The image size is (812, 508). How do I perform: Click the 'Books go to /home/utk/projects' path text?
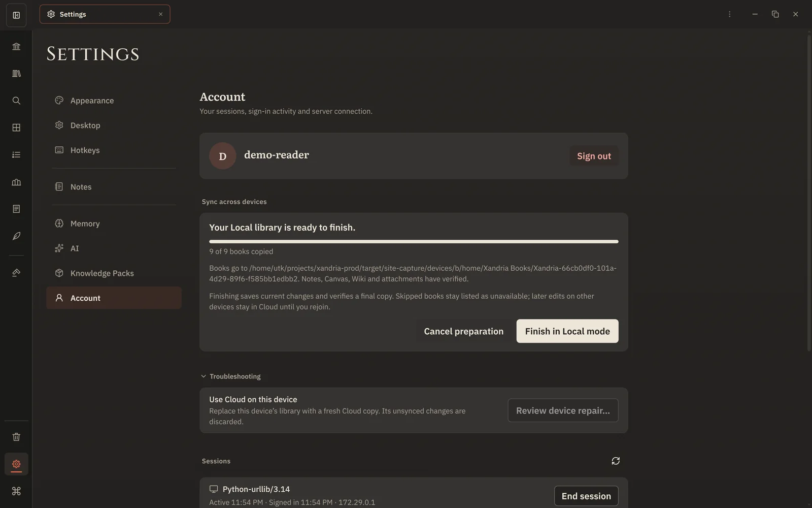coord(413,273)
